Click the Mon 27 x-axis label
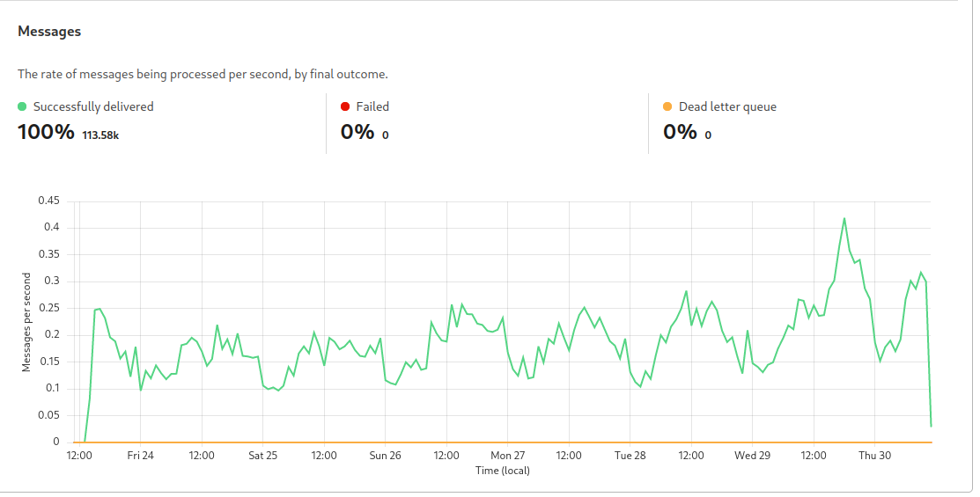 tap(508, 456)
